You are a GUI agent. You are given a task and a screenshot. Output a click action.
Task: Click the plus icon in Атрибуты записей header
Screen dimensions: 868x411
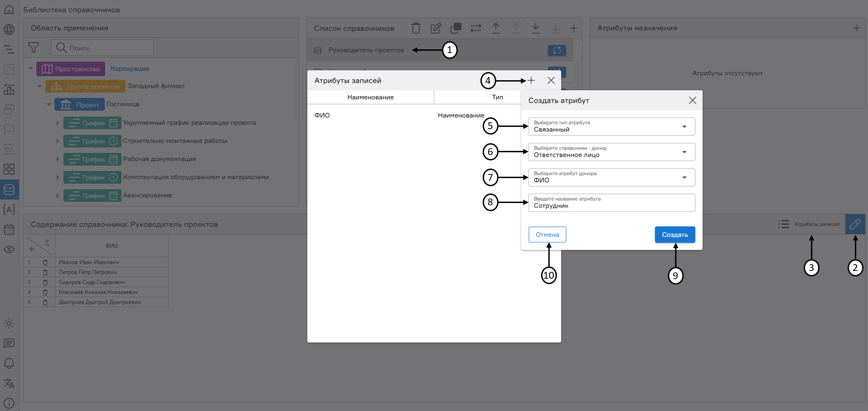pyautogui.click(x=531, y=80)
